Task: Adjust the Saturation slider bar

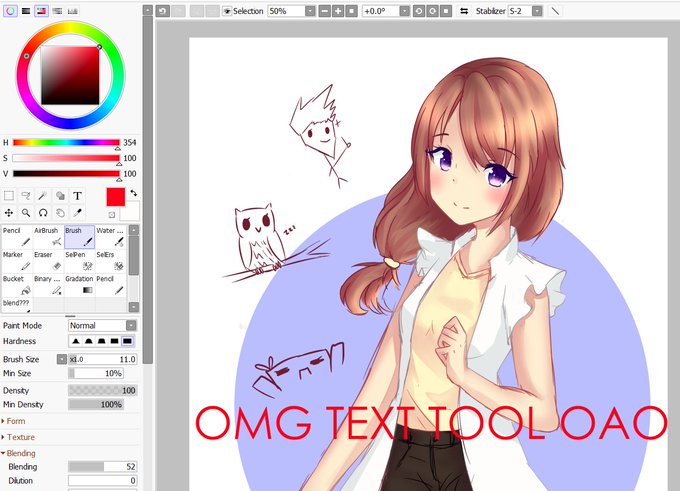Action: coord(66,158)
